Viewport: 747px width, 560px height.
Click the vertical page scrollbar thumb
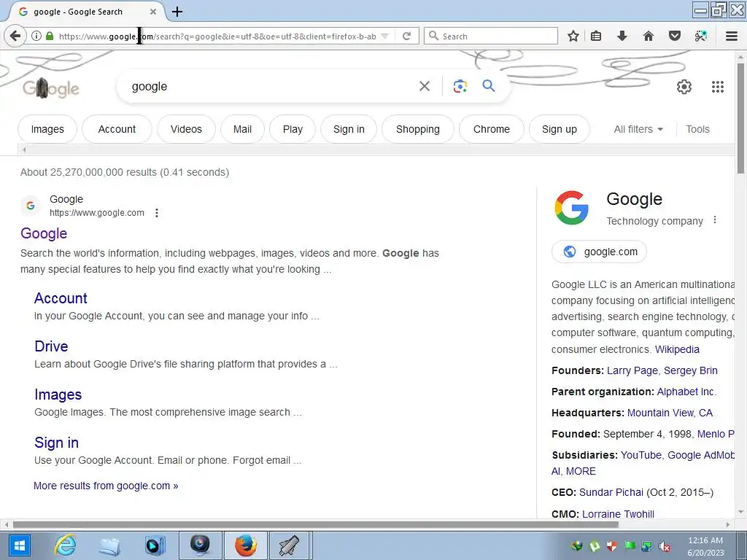740,118
